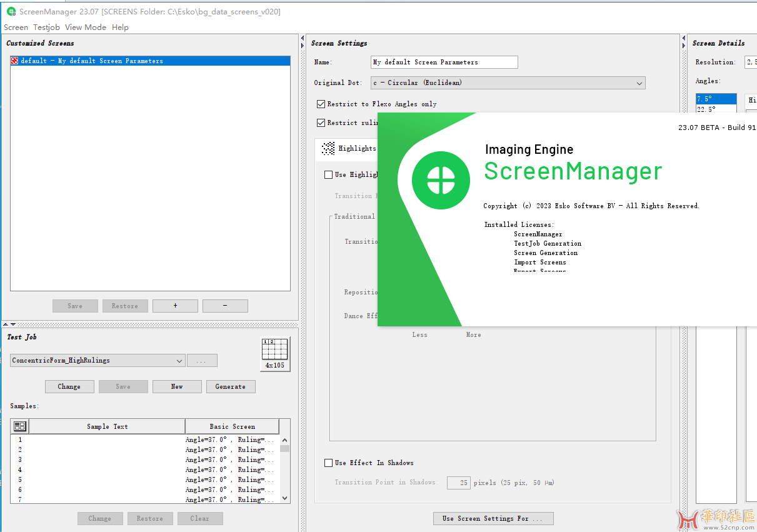Click the Generate button

point(231,386)
